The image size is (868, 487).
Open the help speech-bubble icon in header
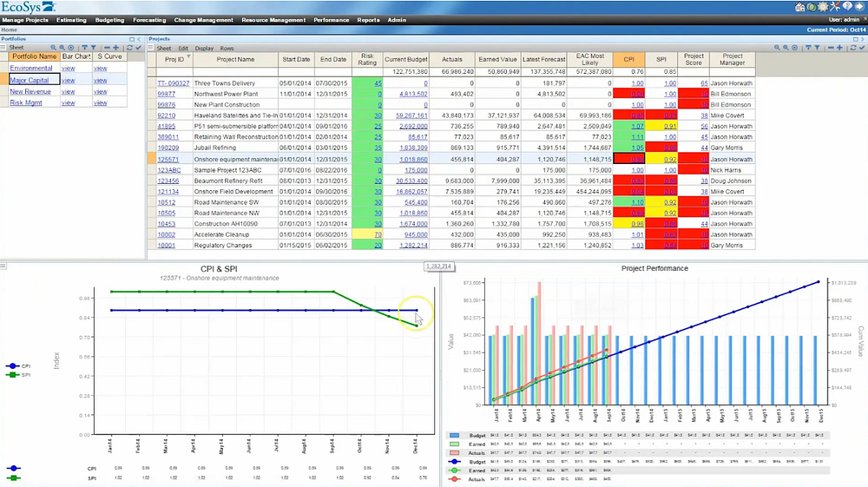coord(848,6)
